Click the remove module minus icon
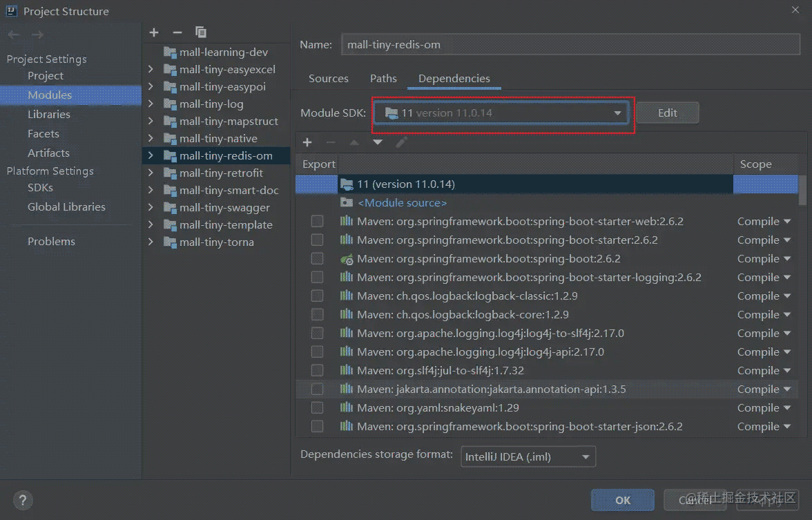Screen dimensions: 812x520 [177, 32]
